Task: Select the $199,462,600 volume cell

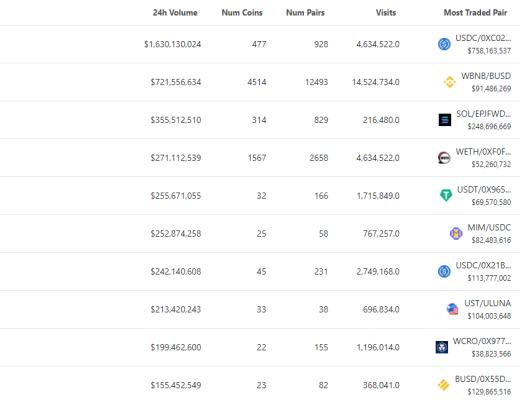Action: (x=176, y=347)
